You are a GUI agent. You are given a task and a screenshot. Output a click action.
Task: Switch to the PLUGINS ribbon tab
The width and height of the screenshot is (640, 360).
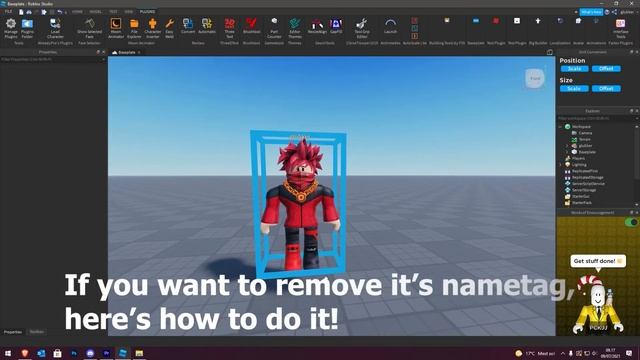pyautogui.click(x=147, y=12)
